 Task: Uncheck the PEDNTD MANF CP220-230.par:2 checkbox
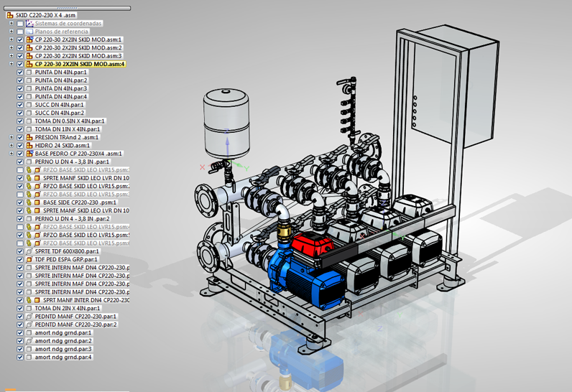coord(20,325)
